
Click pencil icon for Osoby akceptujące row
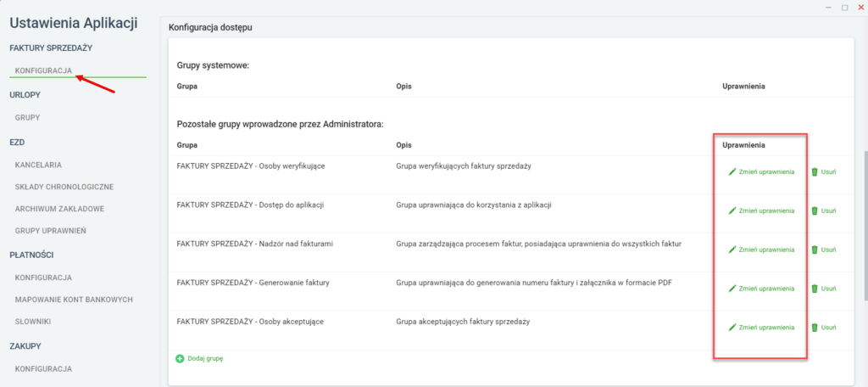click(732, 327)
